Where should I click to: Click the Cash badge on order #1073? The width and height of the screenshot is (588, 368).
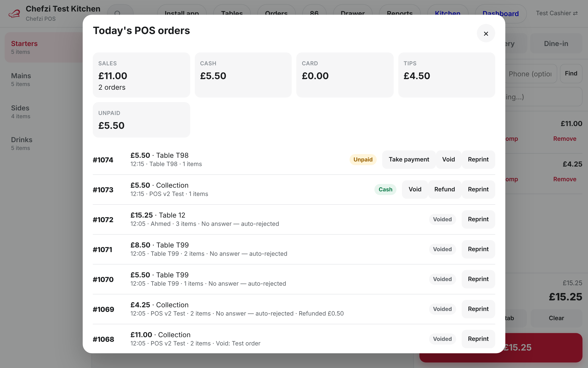click(x=385, y=190)
